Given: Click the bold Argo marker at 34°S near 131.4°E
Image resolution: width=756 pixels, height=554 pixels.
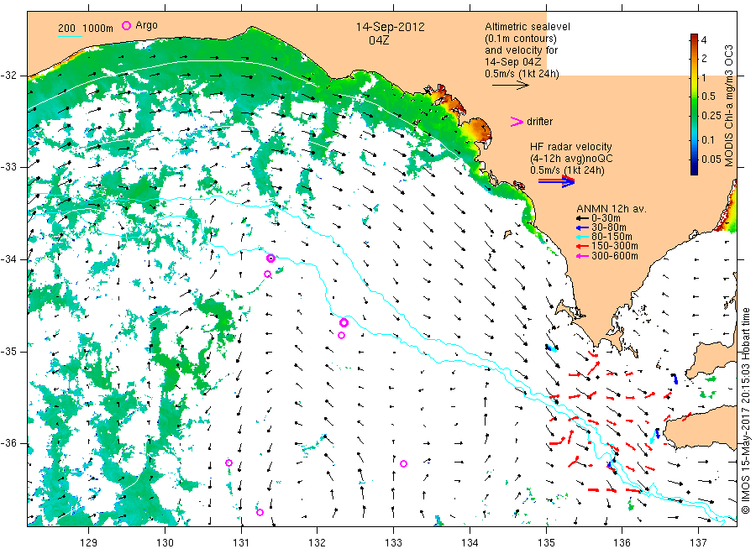Looking at the screenshot, I should point(271,259).
